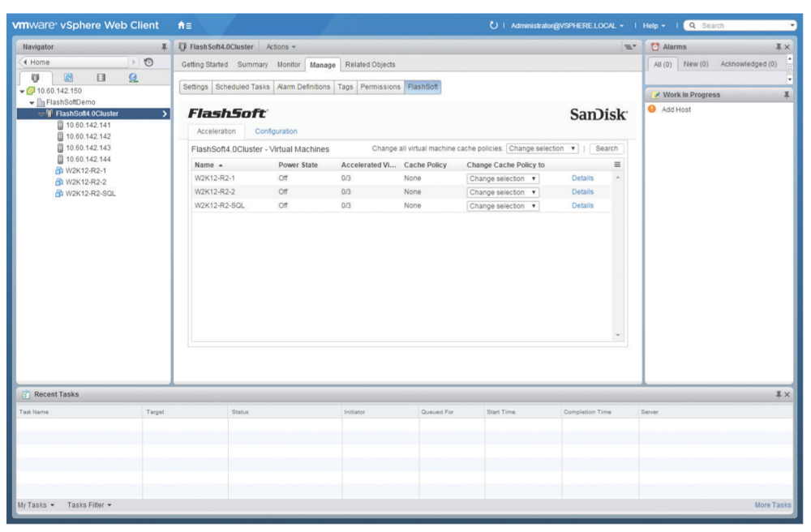Viewport: 811px width, 532px height.
Task: Pin the Navigator panel
Action: pos(162,46)
